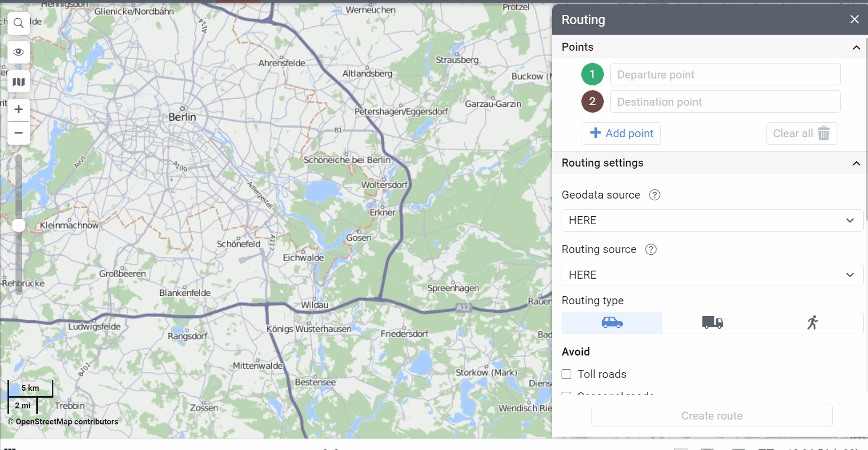Image resolution: width=868 pixels, height=450 pixels.
Task: Click the Departure point input field
Action: pos(725,75)
